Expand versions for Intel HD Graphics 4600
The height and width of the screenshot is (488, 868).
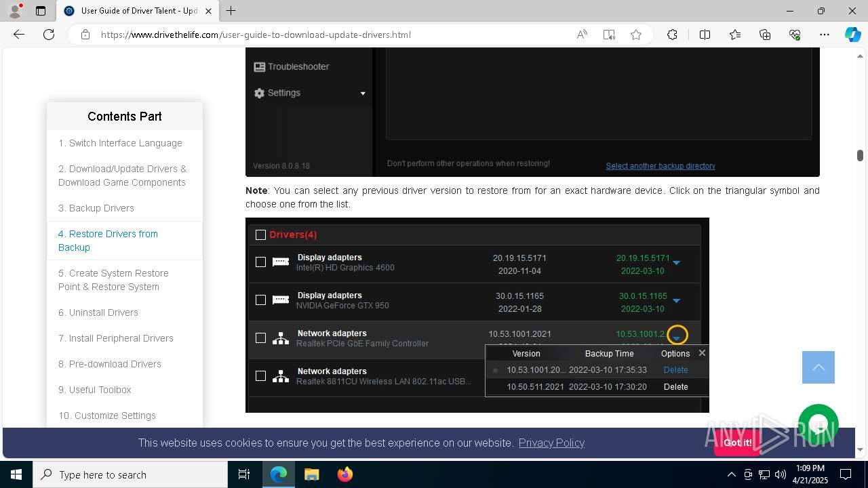[676, 262]
